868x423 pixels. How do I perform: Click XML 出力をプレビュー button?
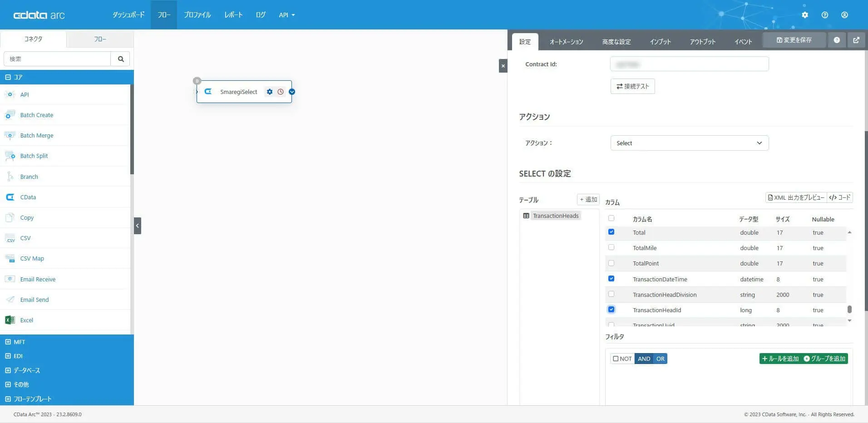[x=796, y=197]
